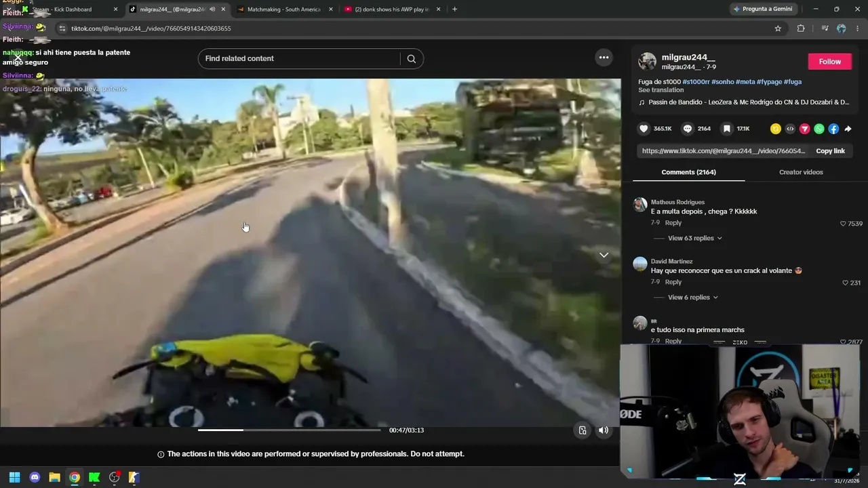Click the Find related content search field
Viewport: 868px width, 488px height.
coord(302,59)
